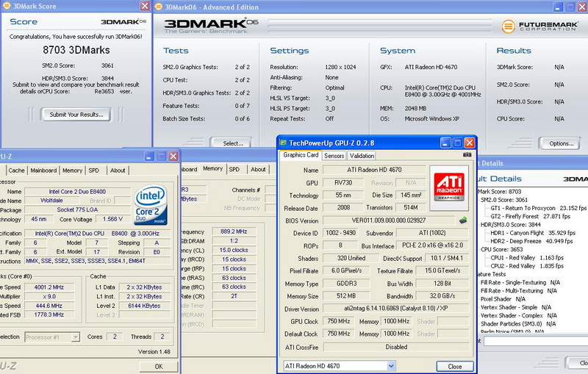Open the Validation tab in GPU-Z
The height and width of the screenshot is (374, 588).
362,156
